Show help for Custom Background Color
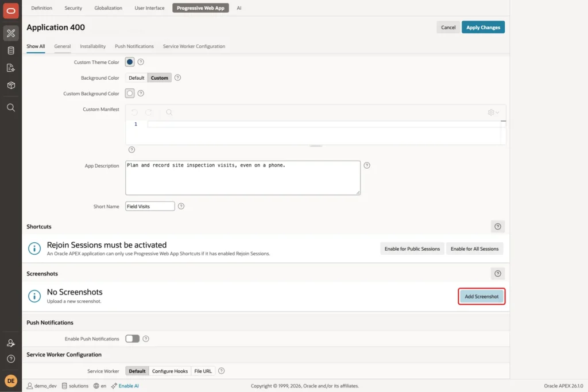This screenshot has height=392, width=588. 141,94
